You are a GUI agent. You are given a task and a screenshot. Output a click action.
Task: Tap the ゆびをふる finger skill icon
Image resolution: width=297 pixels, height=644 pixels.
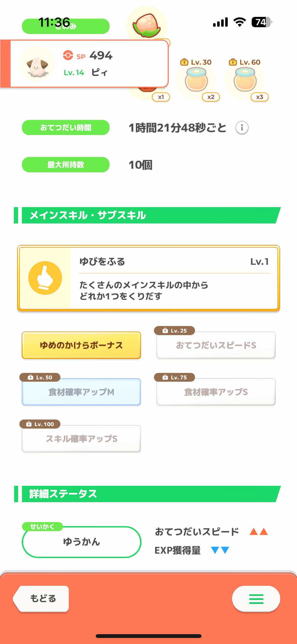point(45,278)
